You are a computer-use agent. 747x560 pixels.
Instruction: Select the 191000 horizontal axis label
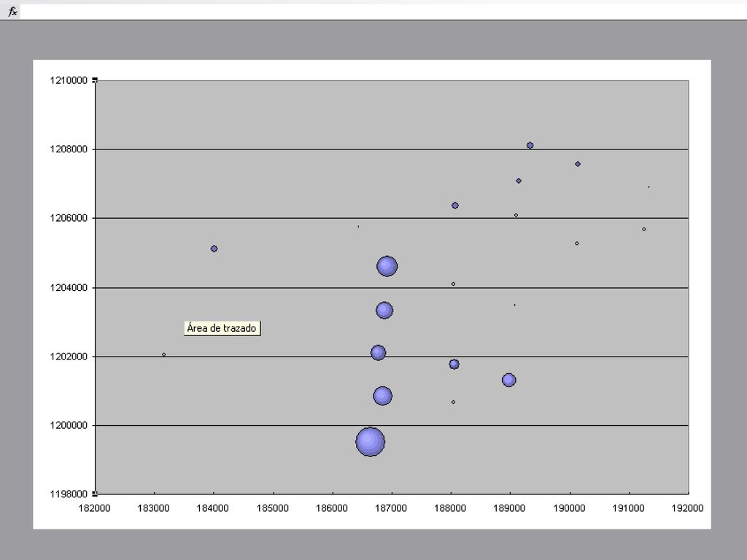(628, 508)
